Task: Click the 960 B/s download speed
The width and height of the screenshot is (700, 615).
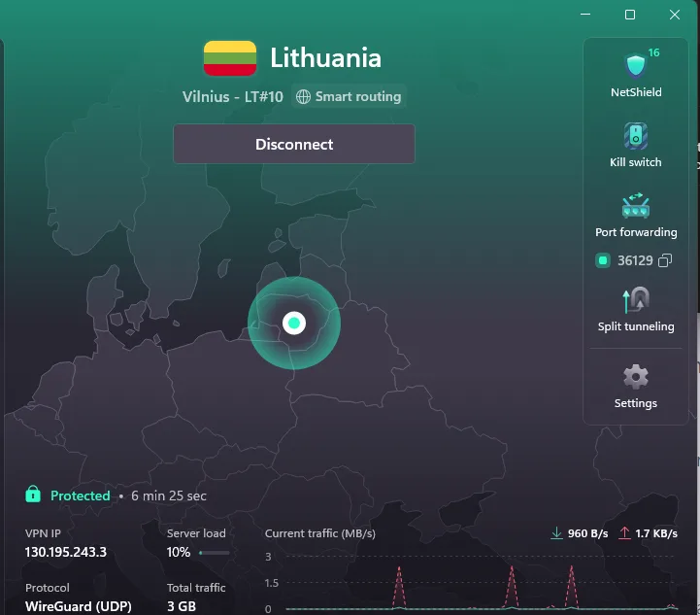Action: click(x=587, y=533)
